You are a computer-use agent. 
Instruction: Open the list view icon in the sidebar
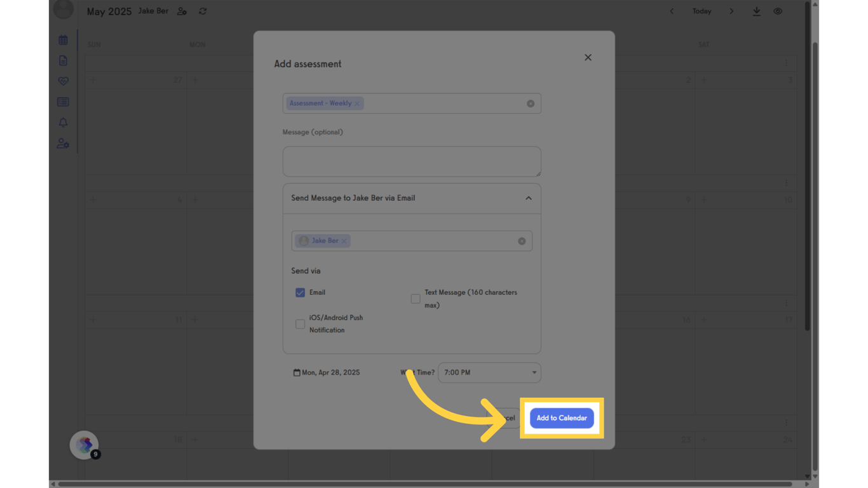[63, 102]
